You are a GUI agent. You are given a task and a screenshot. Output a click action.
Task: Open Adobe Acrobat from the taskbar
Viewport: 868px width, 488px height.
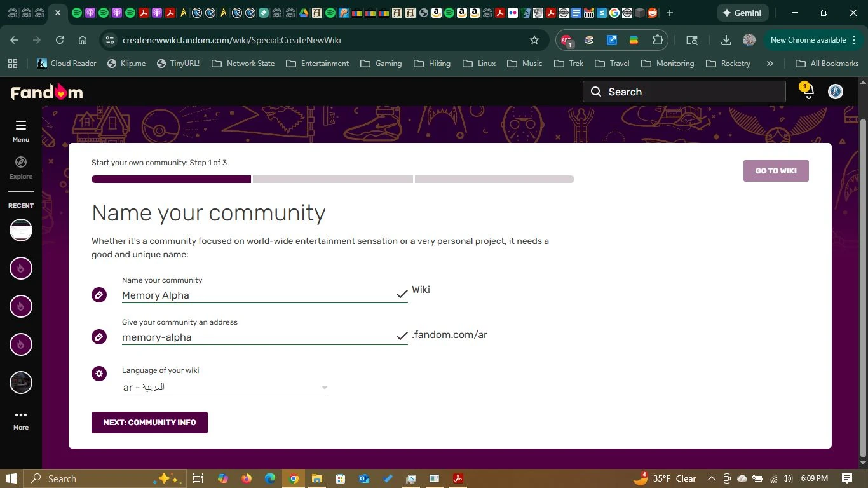click(458, 478)
